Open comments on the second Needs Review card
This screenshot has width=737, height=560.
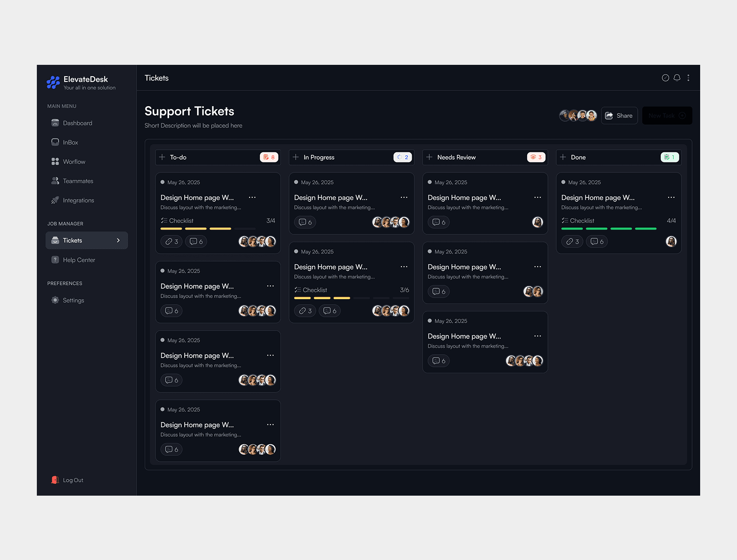click(439, 292)
